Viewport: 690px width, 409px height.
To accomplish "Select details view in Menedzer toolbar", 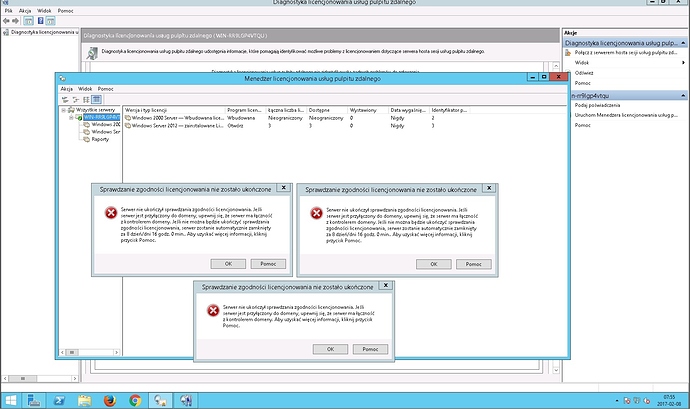I will [97, 99].
